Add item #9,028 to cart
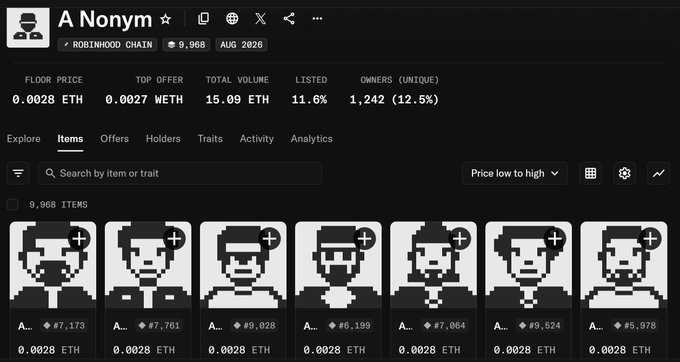This screenshot has width=680, height=362. pyautogui.click(x=269, y=238)
